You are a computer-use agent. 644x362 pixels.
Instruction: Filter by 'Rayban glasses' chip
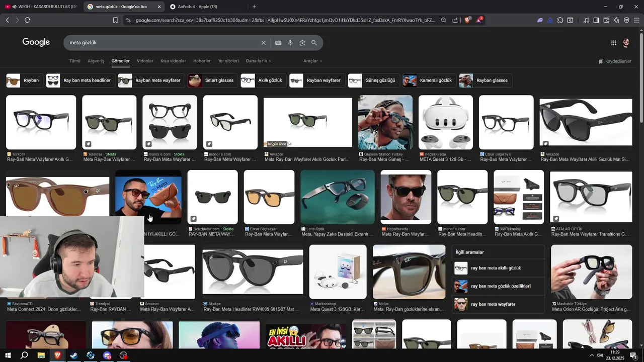coord(485,80)
